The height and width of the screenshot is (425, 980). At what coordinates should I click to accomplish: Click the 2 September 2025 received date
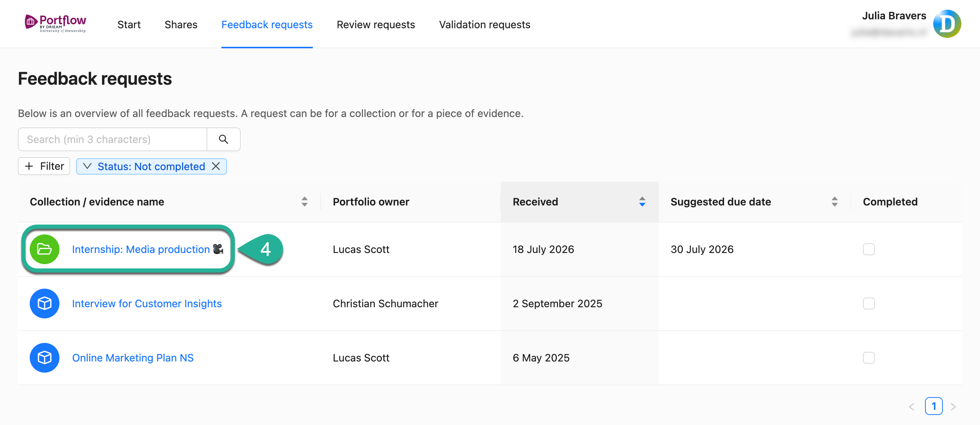click(557, 304)
